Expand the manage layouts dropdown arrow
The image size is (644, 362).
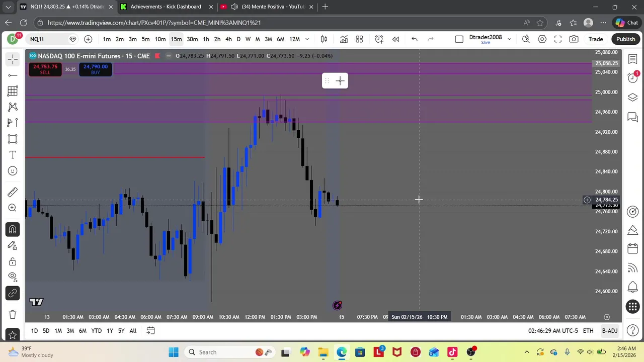[509, 39]
